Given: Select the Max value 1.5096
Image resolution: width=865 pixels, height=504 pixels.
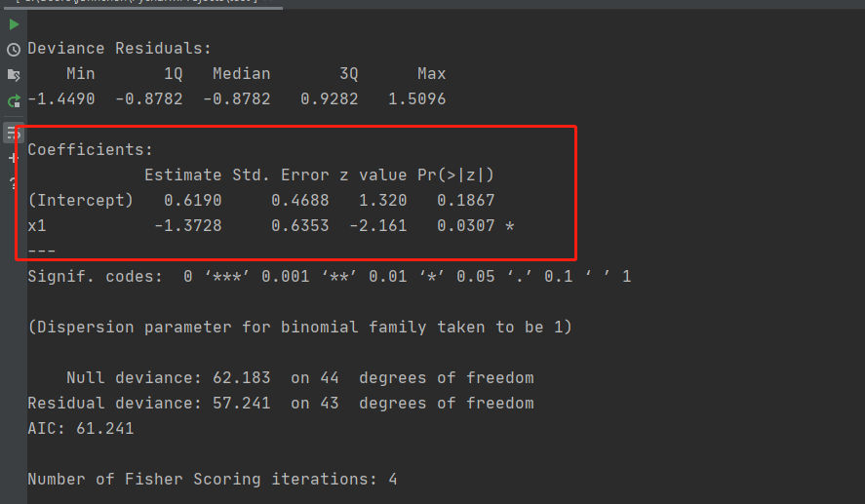Looking at the screenshot, I should [417, 99].
